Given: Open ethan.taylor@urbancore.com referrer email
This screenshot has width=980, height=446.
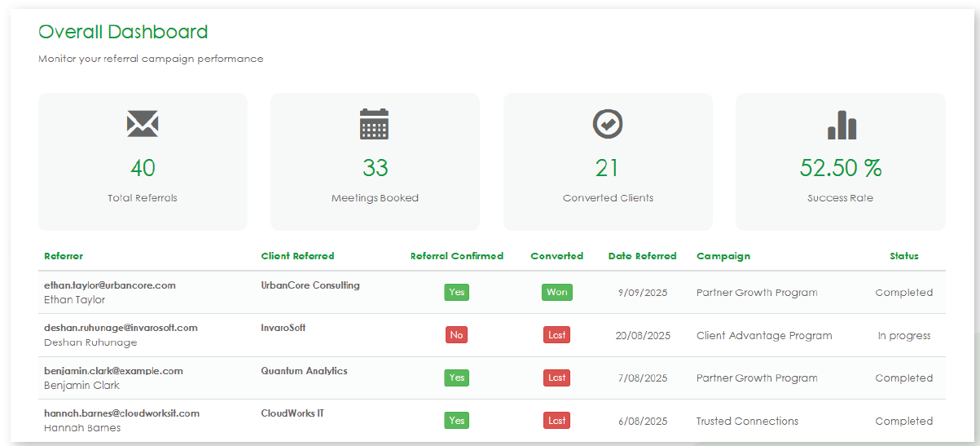Looking at the screenshot, I should tap(110, 285).
